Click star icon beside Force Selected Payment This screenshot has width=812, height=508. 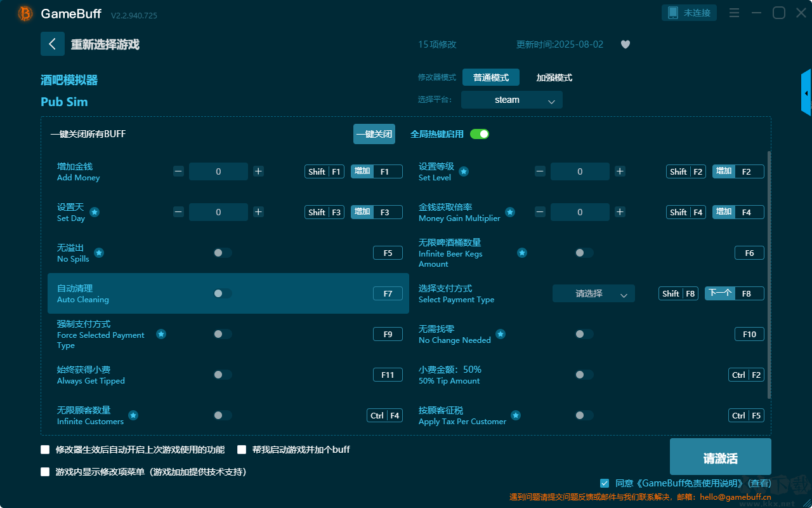[161, 334]
